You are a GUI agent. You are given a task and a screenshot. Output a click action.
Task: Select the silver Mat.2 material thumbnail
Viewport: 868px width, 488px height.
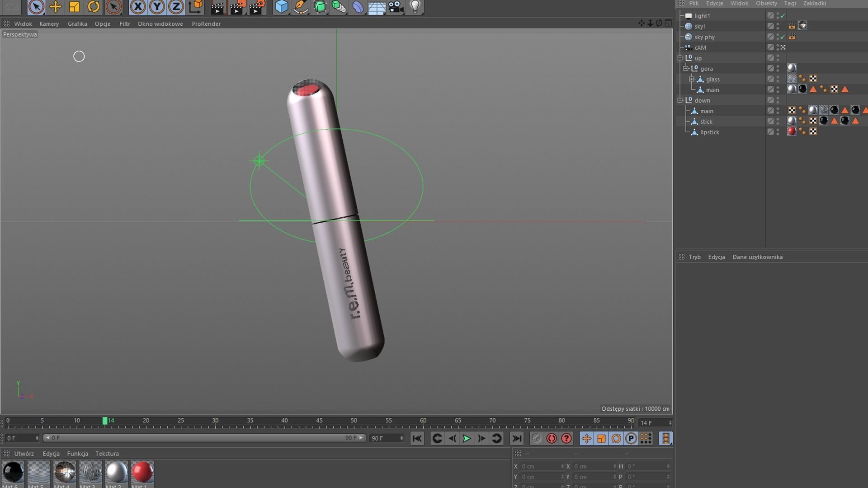pyautogui.click(x=117, y=472)
